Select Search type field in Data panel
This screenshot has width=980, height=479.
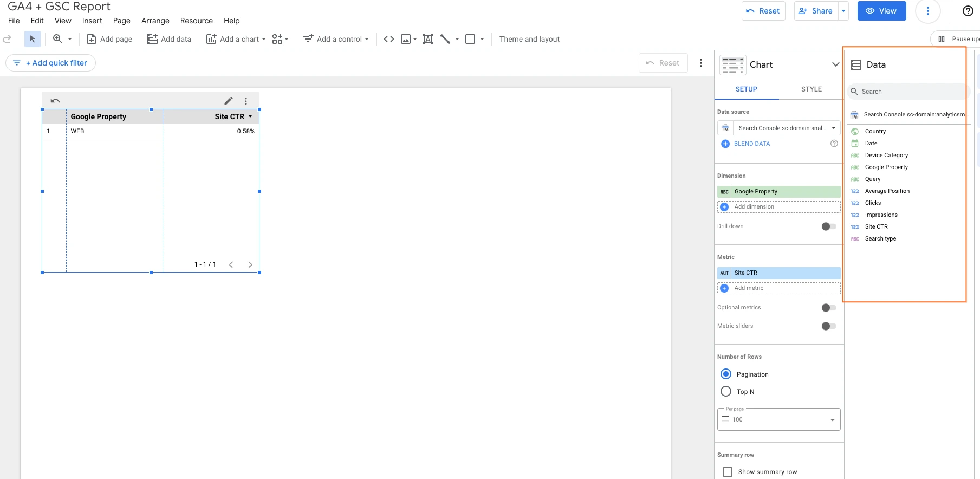(880, 238)
